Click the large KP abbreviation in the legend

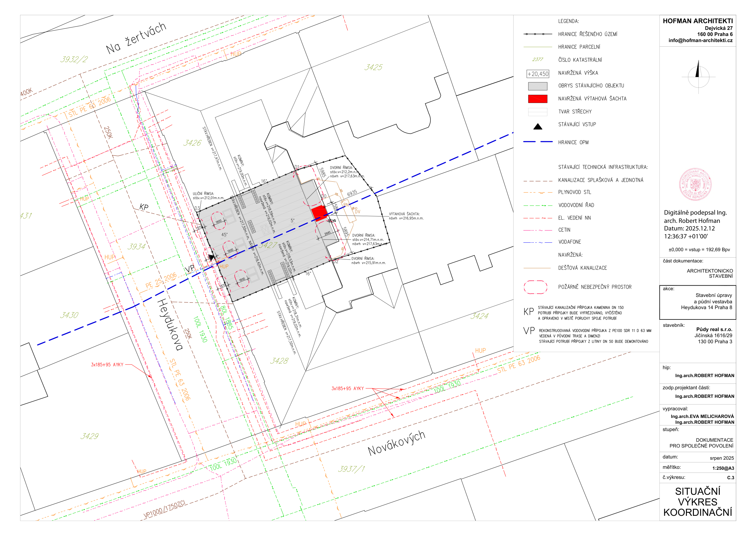point(528,312)
